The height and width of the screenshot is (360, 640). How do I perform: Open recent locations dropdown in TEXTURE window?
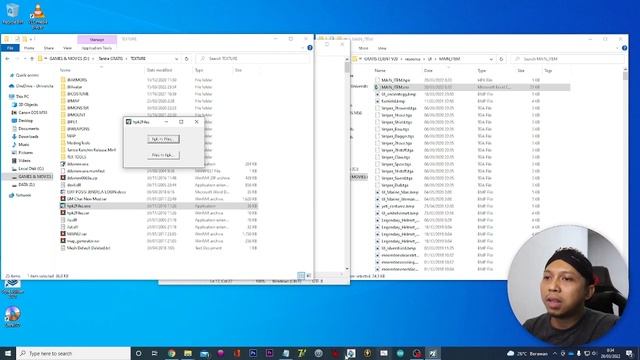tap(25, 59)
